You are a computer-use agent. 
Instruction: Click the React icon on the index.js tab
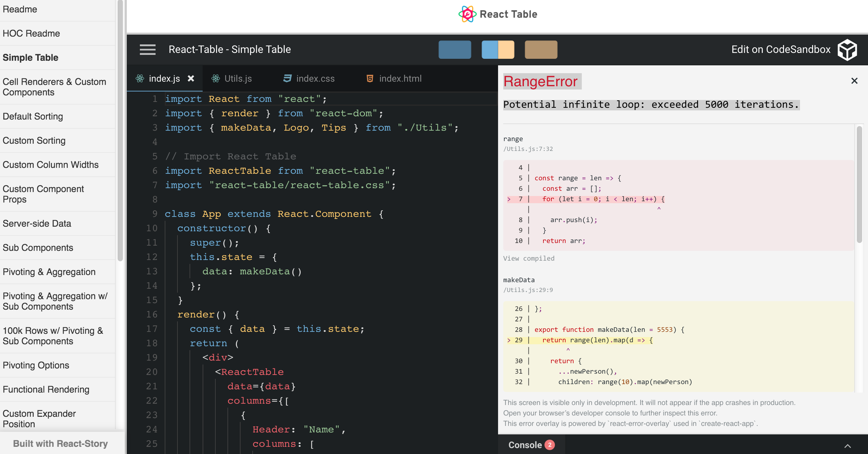coord(141,78)
